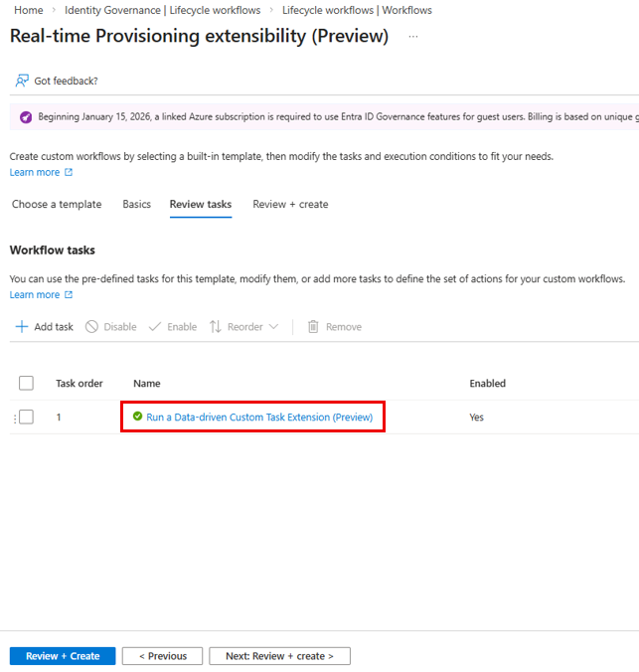Click the Got feedback person icon
This screenshot has height=672, width=639.
[22, 81]
